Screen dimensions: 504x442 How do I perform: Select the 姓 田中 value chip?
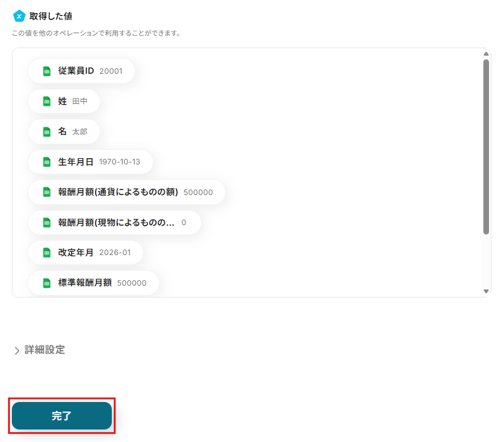[x=64, y=101]
